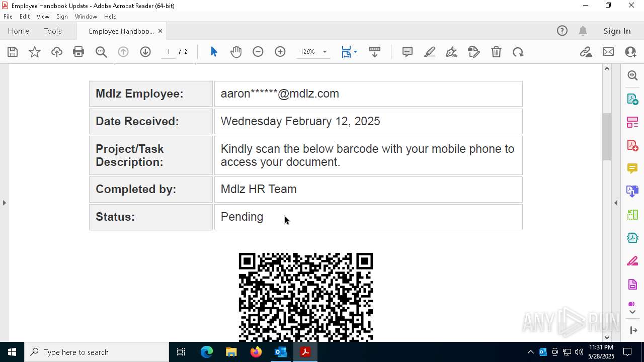Open File Explorer from taskbar
644x362 pixels.
pyautogui.click(x=231, y=352)
